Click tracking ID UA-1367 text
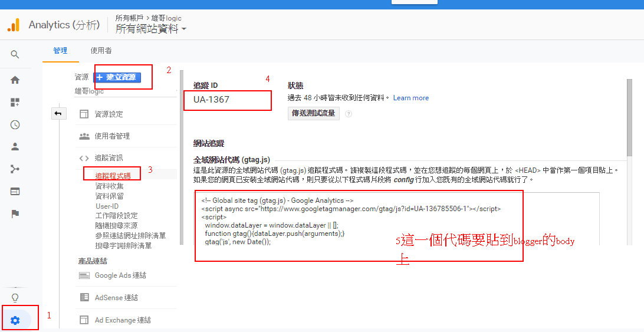The image size is (644, 332). (x=211, y=100)
